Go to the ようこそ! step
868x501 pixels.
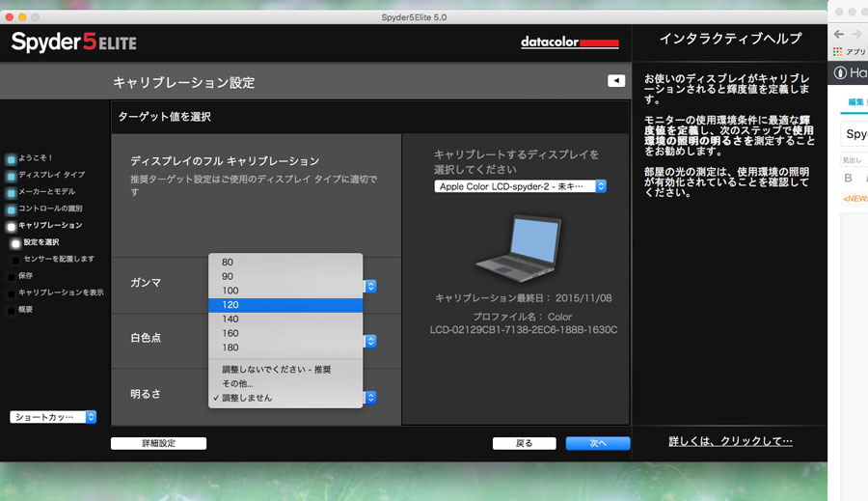point(35,158)
